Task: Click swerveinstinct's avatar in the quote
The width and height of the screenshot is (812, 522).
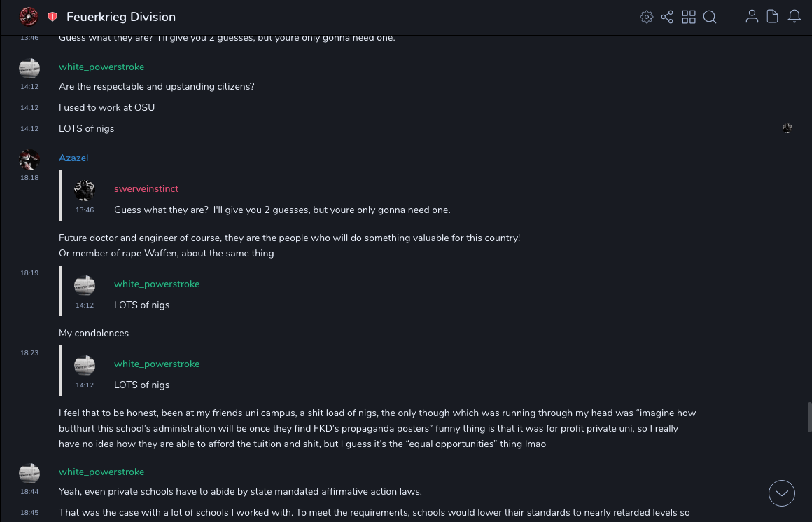Action: point(85,190)
